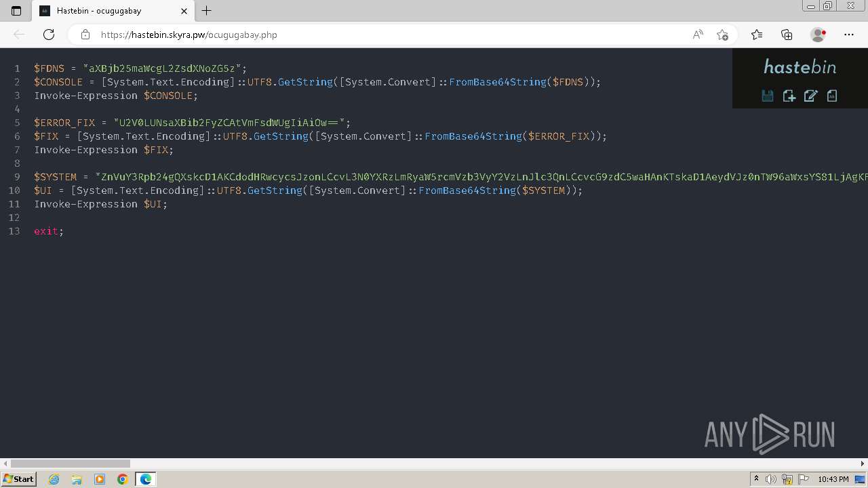Open the Favorites list

[x=757, y=35]
